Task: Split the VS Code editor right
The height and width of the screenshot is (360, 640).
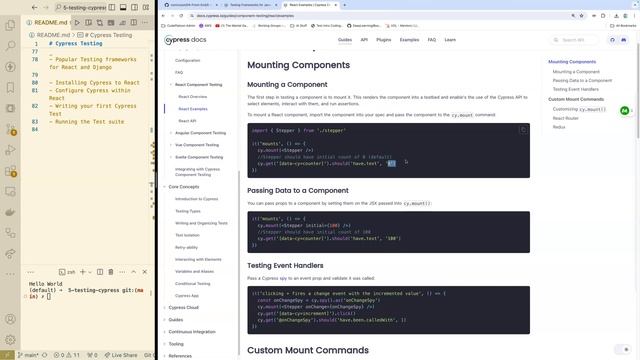Action: click(x=134, y=22)
